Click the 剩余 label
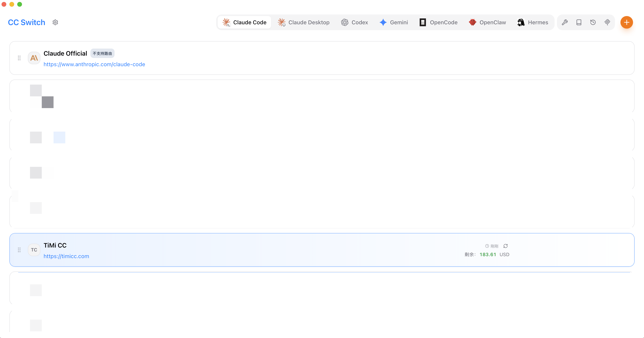 470,255
